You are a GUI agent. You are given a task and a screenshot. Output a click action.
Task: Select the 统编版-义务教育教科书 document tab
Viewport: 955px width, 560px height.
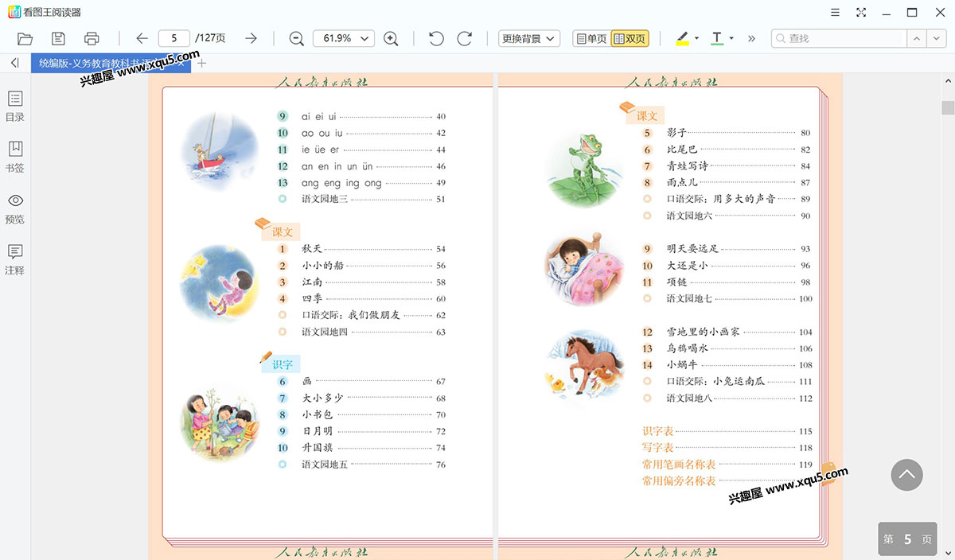[111, 64]
